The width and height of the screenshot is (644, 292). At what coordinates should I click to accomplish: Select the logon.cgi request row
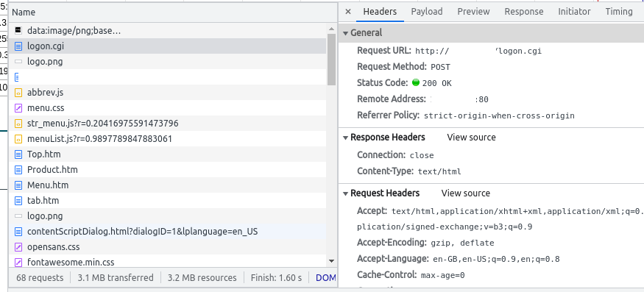pyautogui.click(x=168, y=46)
